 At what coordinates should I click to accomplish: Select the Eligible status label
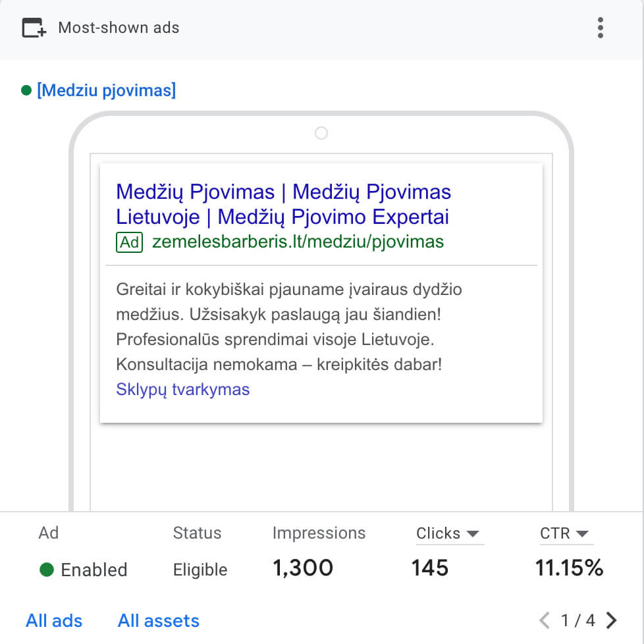coord(200,570)
